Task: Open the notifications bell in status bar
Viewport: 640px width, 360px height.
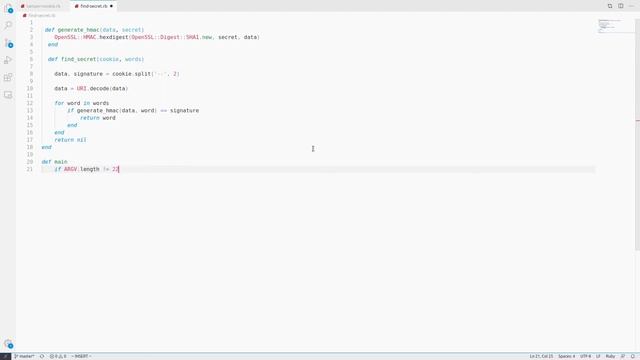Action: (x=633, y=356)
